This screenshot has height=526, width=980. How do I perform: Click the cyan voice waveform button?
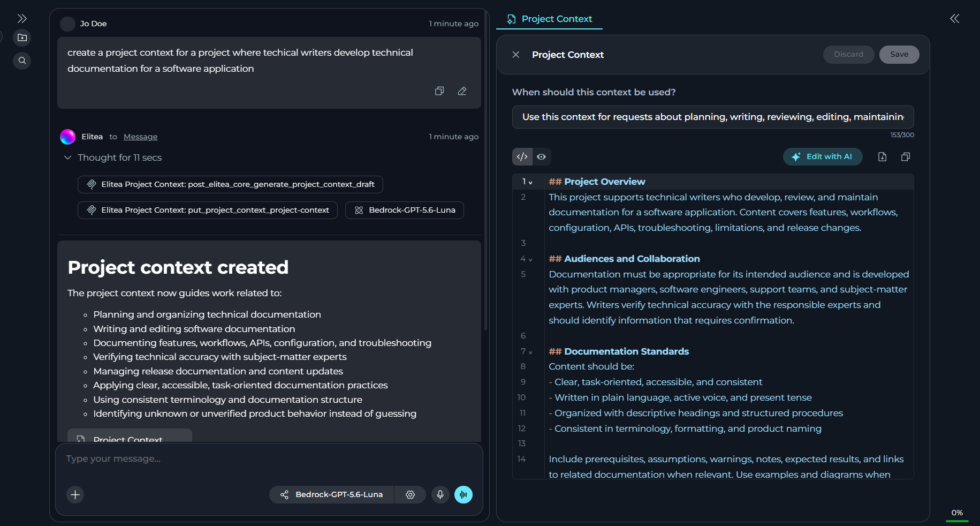[x=464, y=494]
